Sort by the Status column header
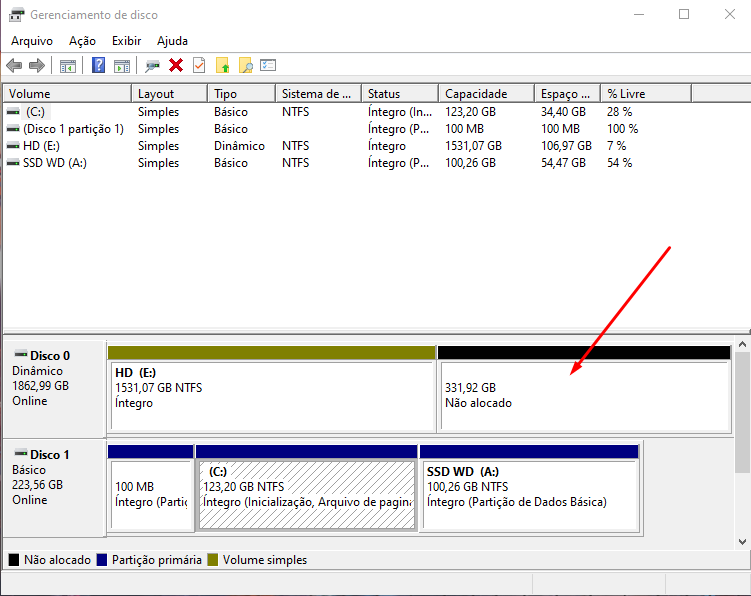751x596 pixels. [400, 93]
